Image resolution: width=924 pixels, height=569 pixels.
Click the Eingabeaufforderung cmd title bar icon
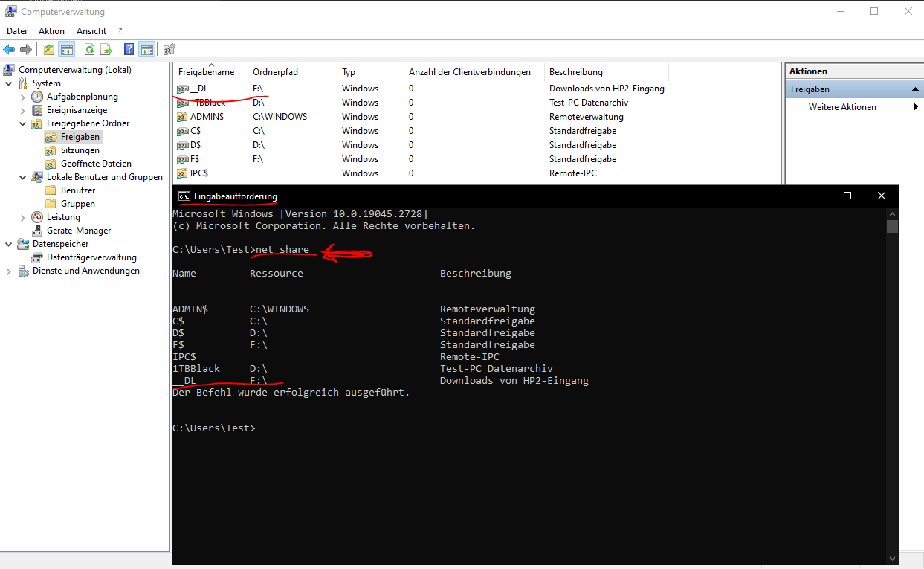point(184,196)
